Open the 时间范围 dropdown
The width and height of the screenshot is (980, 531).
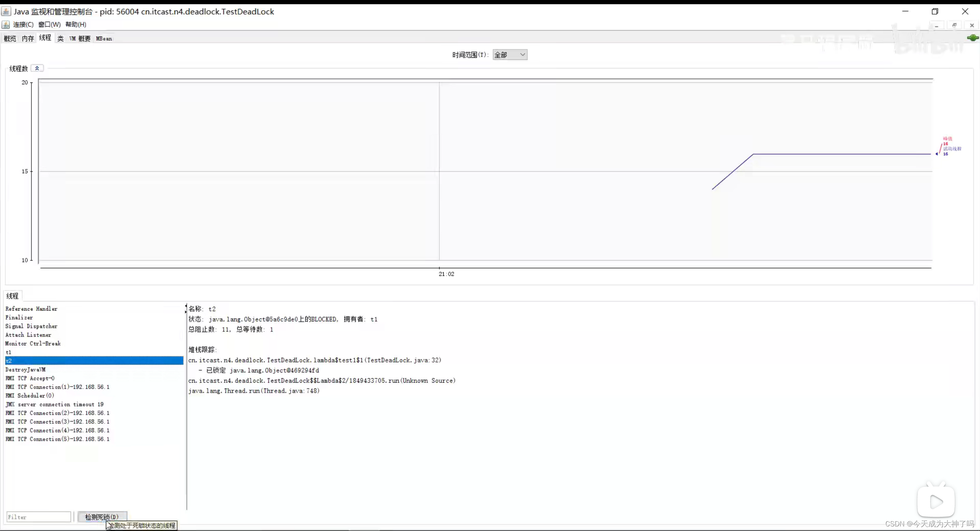click(510, 55)
